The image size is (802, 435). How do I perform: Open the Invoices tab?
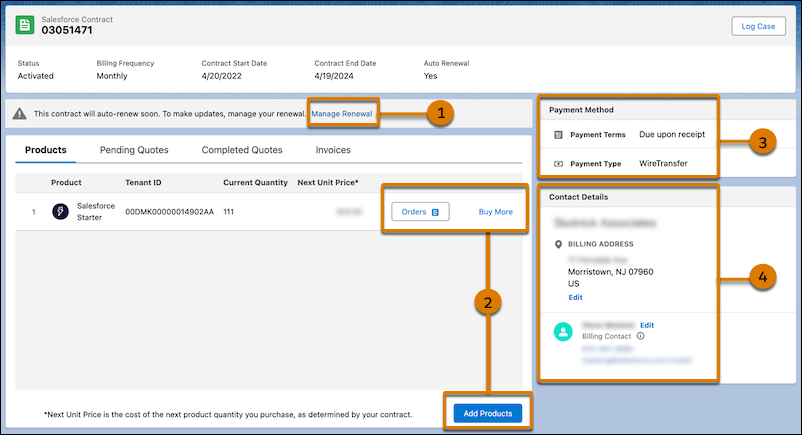333,150
